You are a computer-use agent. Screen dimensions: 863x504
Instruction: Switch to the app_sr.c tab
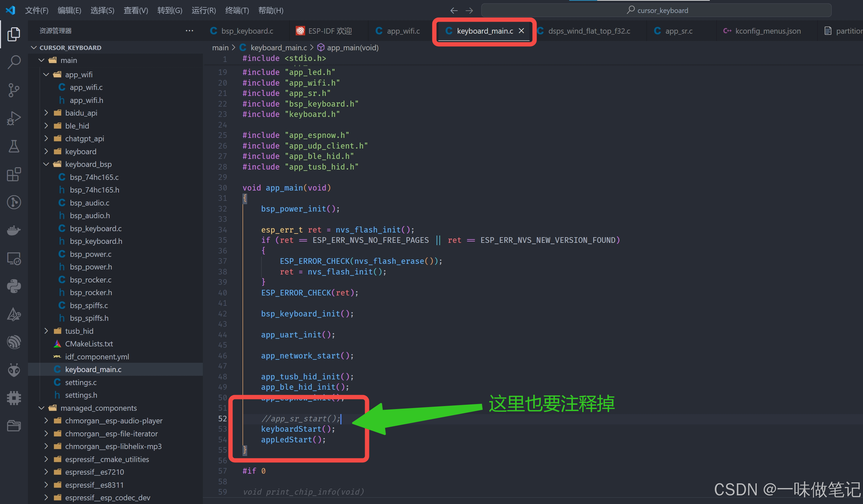click(678, 31)
